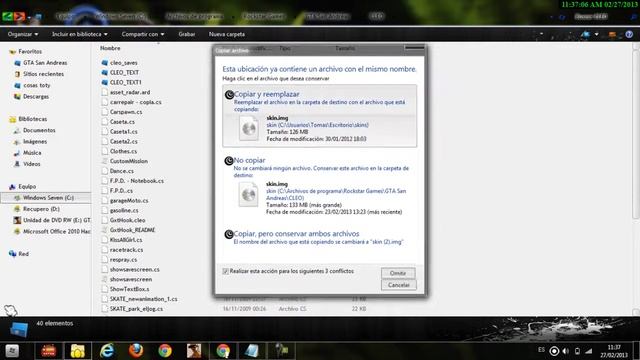This screenshot has height=360, width=640.
Task: Open the Windows Start button
Action: pos(12,351)
